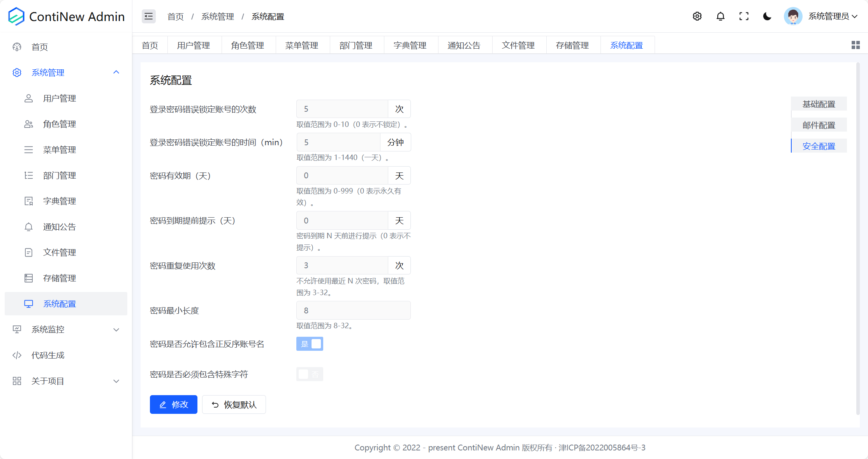Screen dimensions: 868x459
Task: Select the 代码生成 code icon in sidebar
Action: [x=17, y=355]
